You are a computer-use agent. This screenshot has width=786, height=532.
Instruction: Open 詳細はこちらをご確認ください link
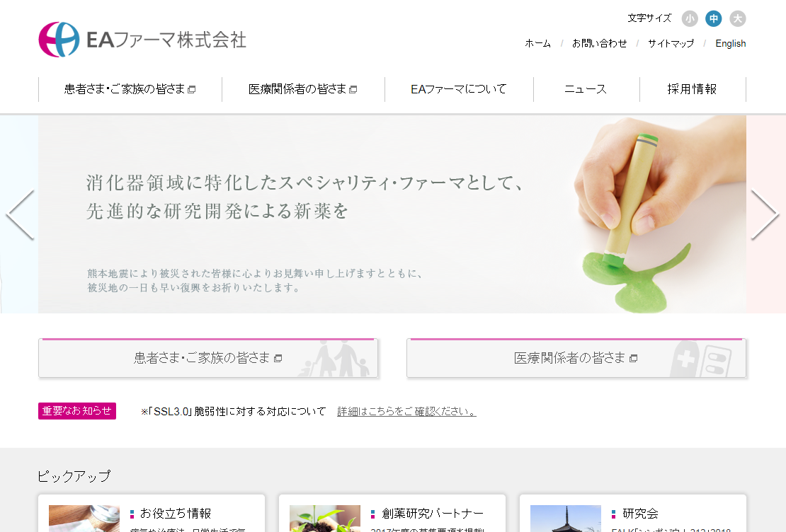(x=406, y=411)
